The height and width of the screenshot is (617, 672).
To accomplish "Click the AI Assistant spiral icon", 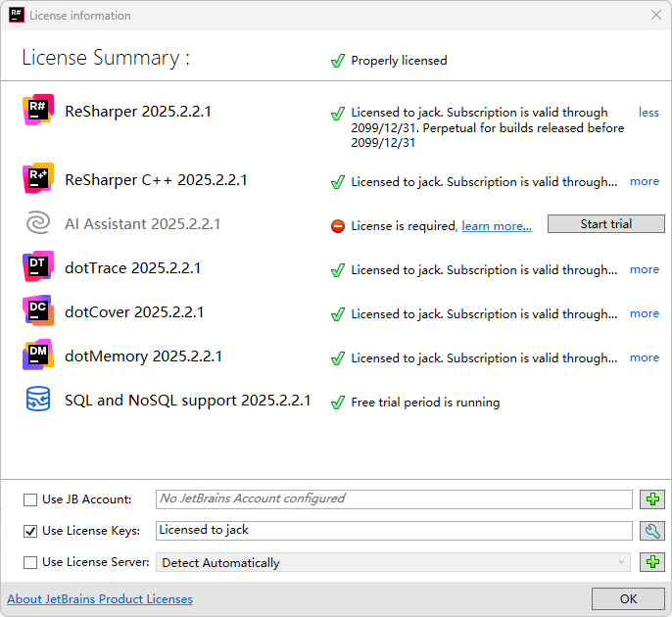I will click(38, 224).
